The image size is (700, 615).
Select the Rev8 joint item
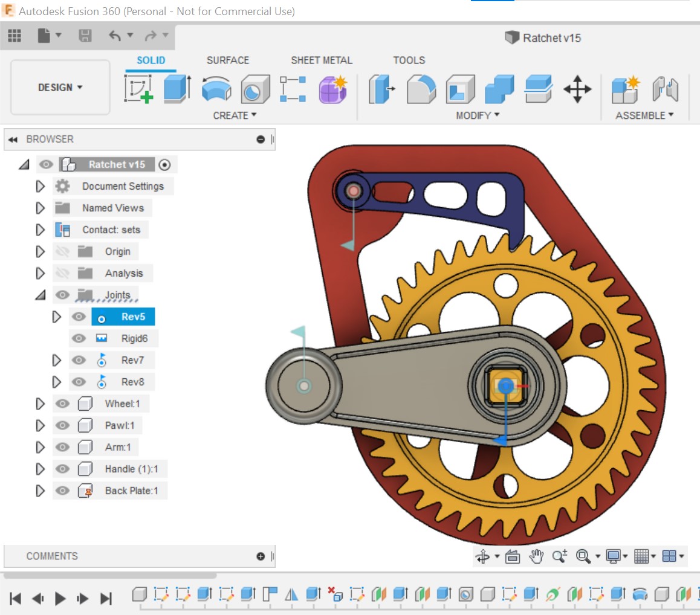[132, 382]
